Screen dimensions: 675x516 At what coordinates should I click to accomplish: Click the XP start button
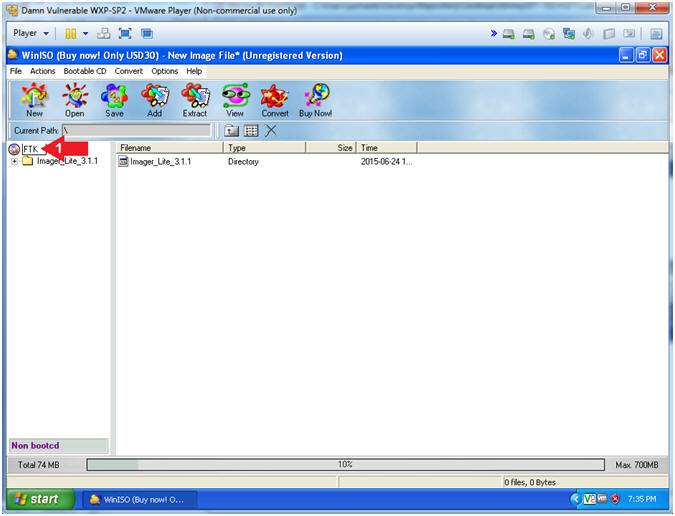click(x=40, y=499)
